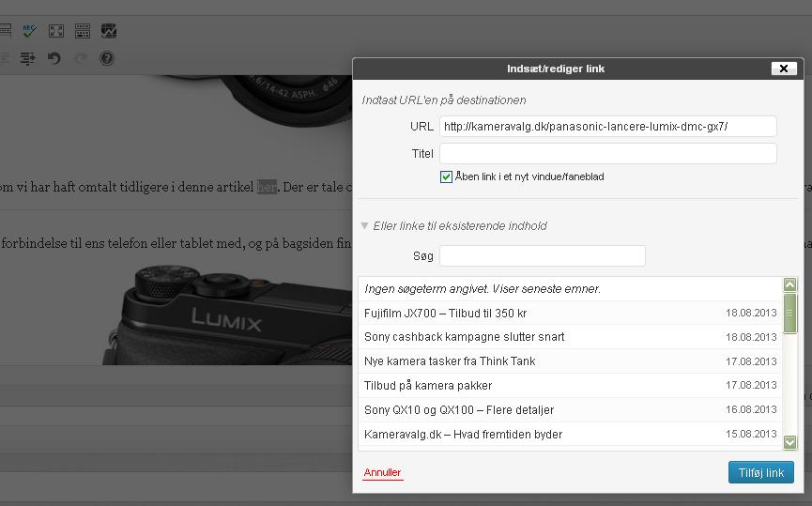Click the indent text icon
The width and height of the screenshot is (812, 506).
pyautogui.click(x=27, y=58)
